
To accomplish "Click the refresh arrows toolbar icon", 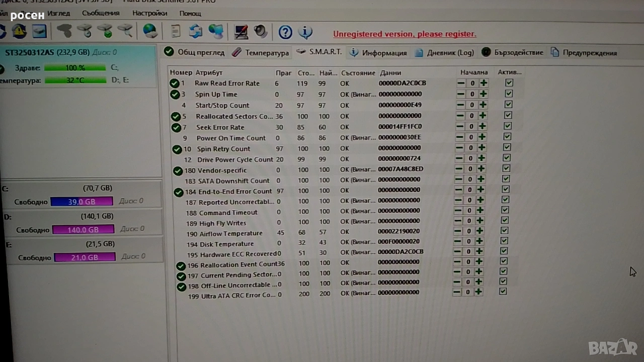I will coord(195,32).
